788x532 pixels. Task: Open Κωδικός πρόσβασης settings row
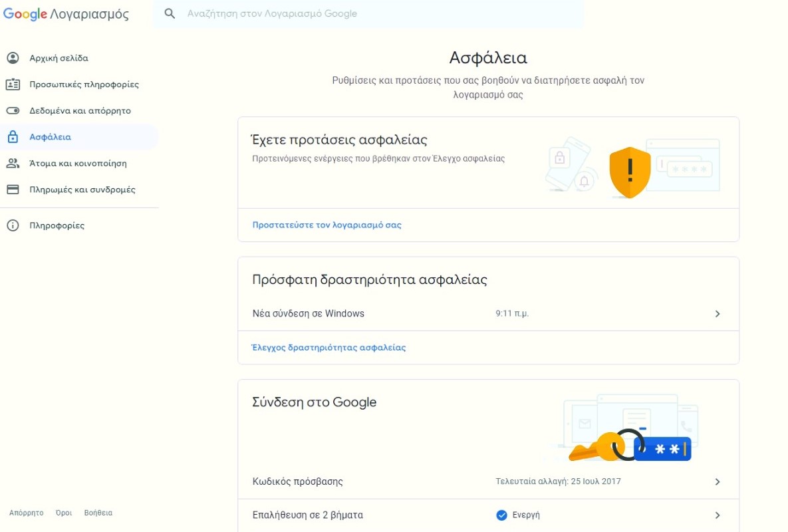pos(488,481)
